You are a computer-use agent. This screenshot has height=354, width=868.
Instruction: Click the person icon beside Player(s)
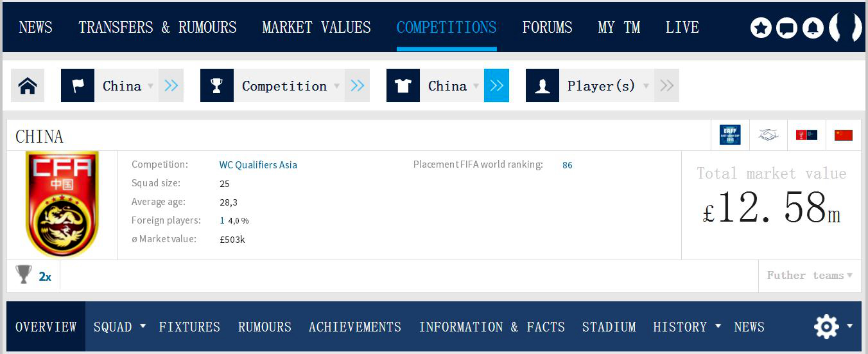[542, 85]
